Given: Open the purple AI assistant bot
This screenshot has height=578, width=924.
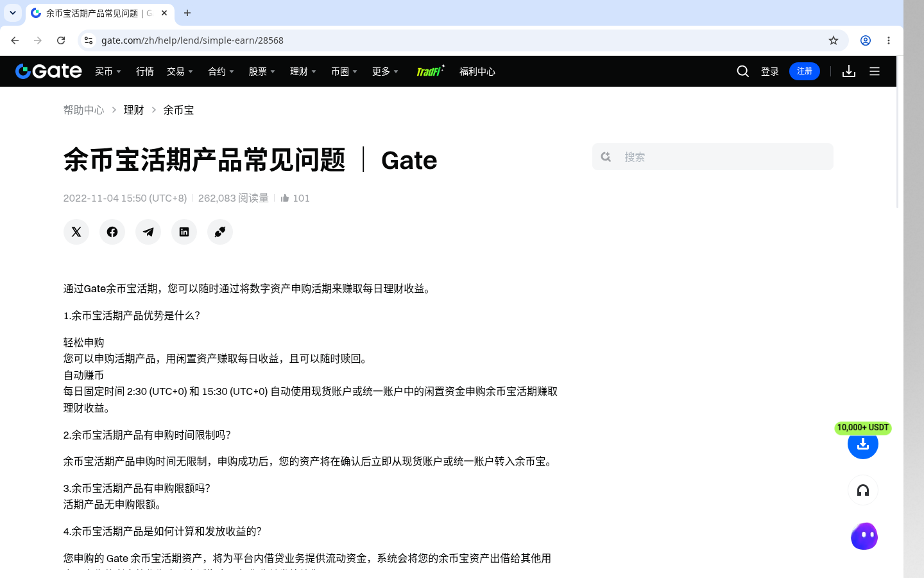Looking at the screenshot, I should pyautogui.click(x=864, y=536).
